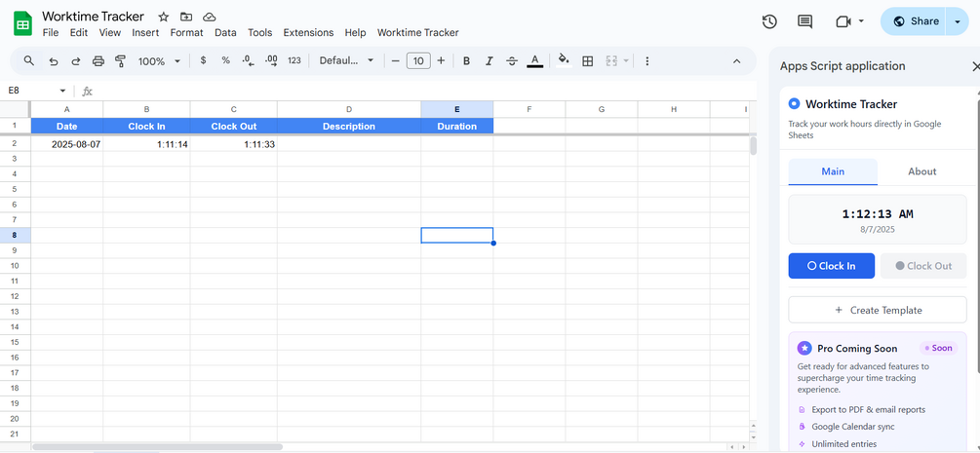
Task: Open the Tools menu
Action: (260, 32)
